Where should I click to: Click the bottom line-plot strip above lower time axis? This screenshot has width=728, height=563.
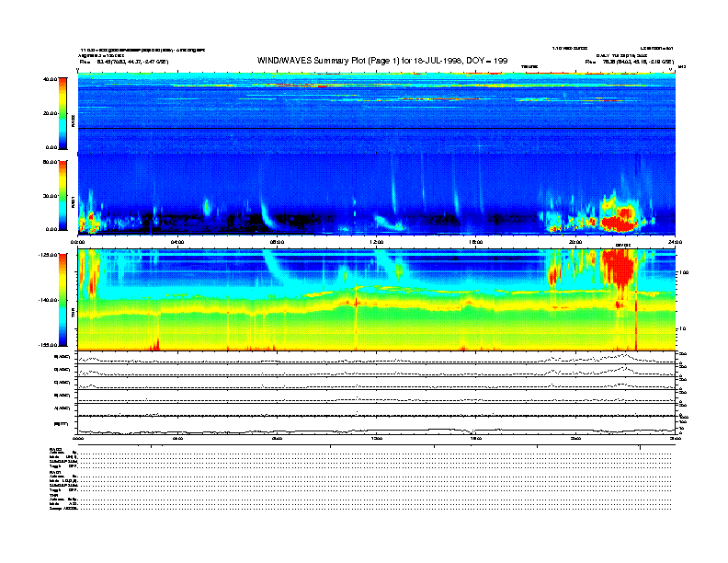[377, 426]
